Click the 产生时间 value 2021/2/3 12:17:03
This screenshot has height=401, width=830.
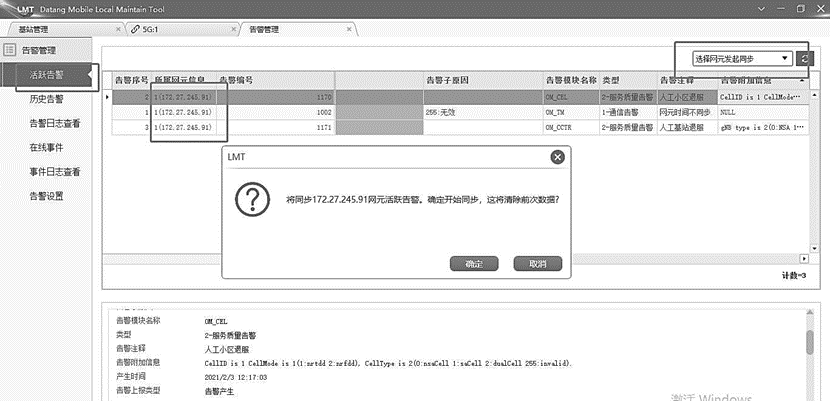[236, 377]
